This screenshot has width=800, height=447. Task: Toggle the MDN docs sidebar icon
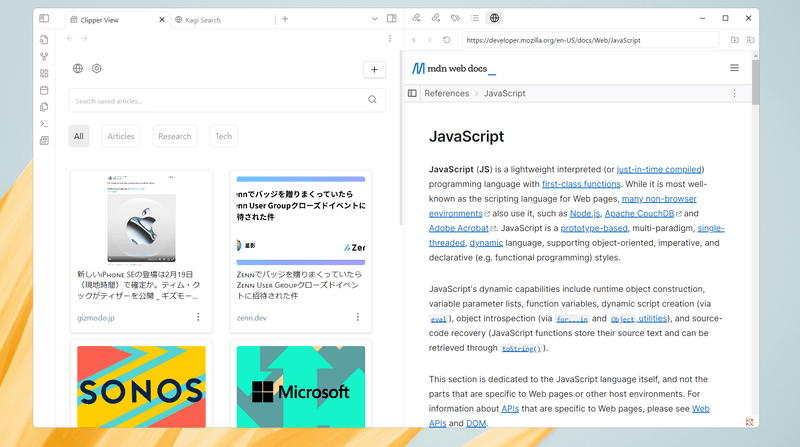(x=412, y=93)
